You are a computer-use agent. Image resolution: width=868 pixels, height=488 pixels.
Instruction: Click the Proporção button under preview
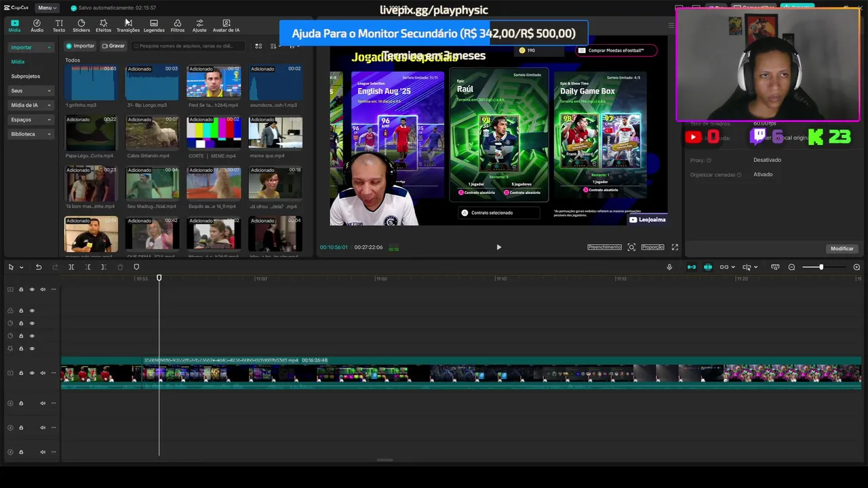(x=652, y=247)
